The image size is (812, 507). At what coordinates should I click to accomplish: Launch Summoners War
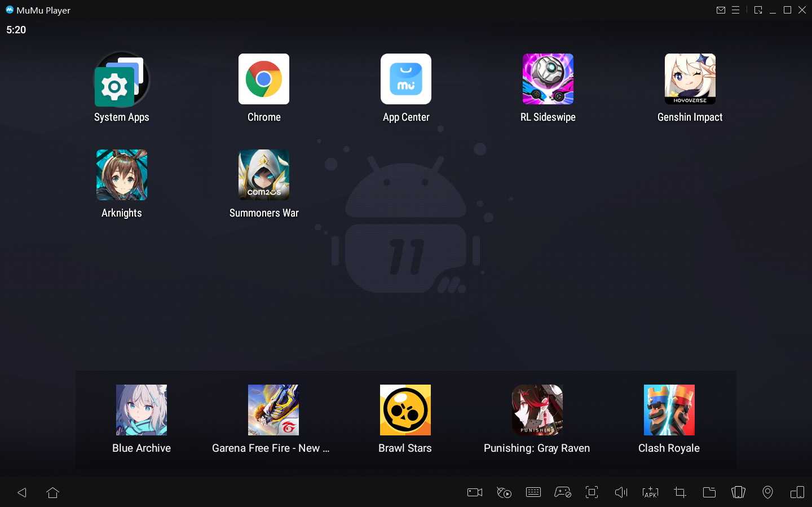pyautogui.click(x=264, y=175)
